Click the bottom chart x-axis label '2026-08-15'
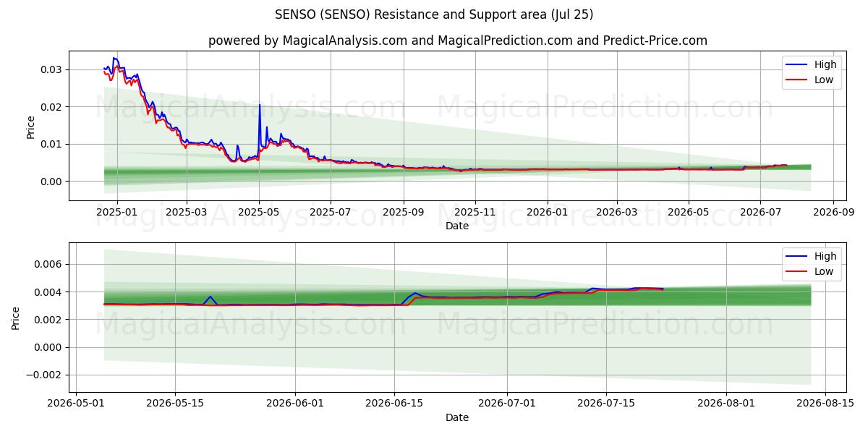868x434 pixels. (x=825, y=404)
